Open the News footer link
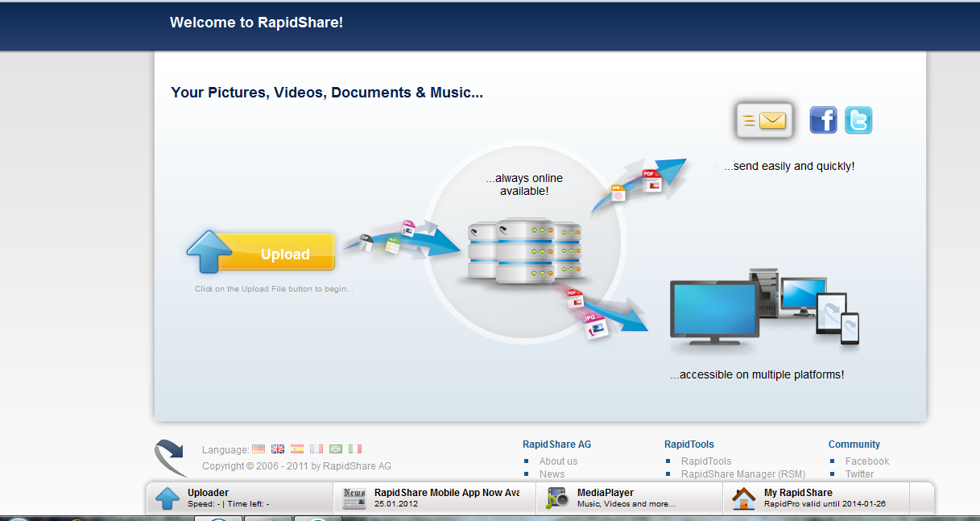The height and width of the screenshot is (521, 980). pos(552,474)
